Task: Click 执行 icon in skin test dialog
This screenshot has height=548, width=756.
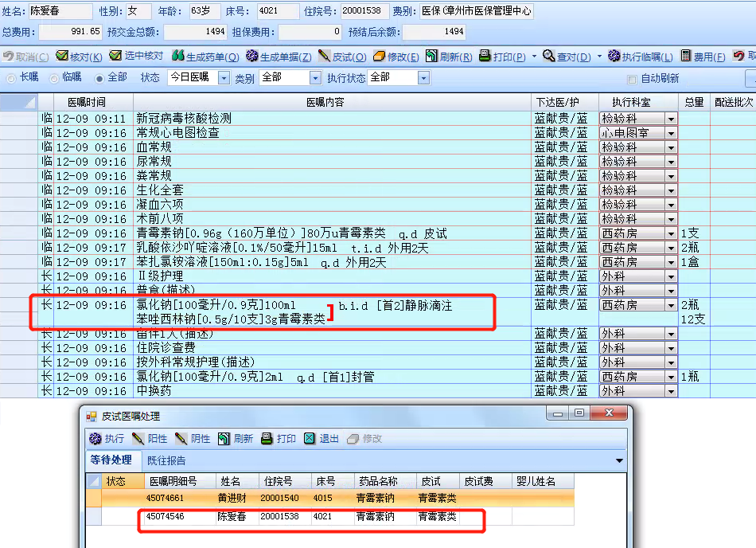Action: click(95, 439)
